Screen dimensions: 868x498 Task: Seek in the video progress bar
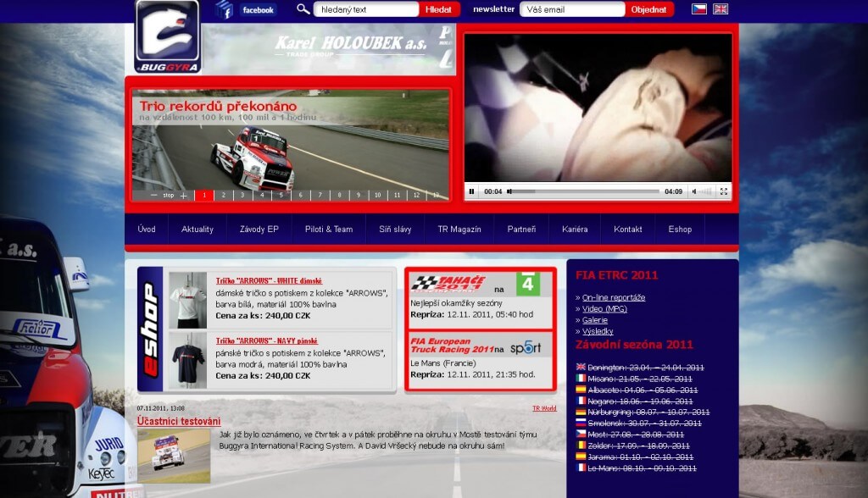click(583, 191)
